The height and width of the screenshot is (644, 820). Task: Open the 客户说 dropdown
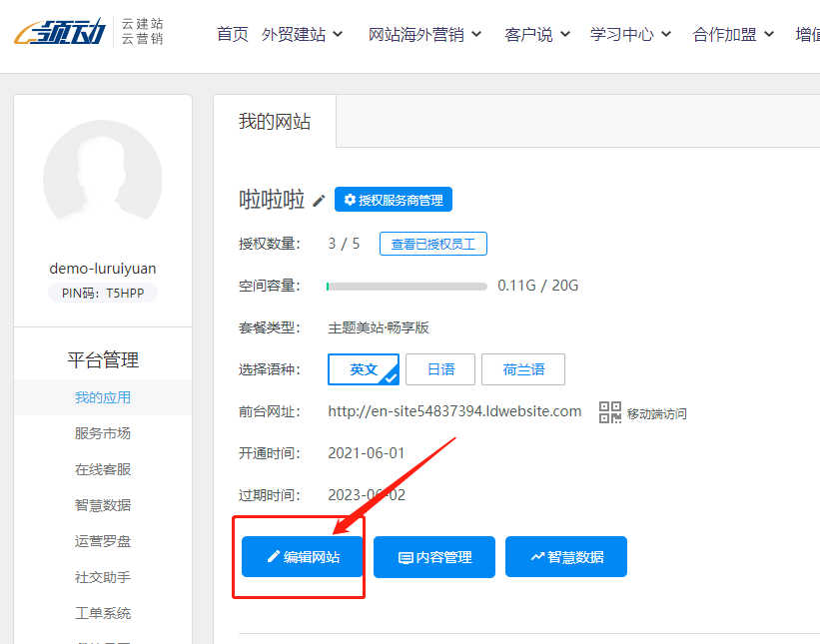537,34
